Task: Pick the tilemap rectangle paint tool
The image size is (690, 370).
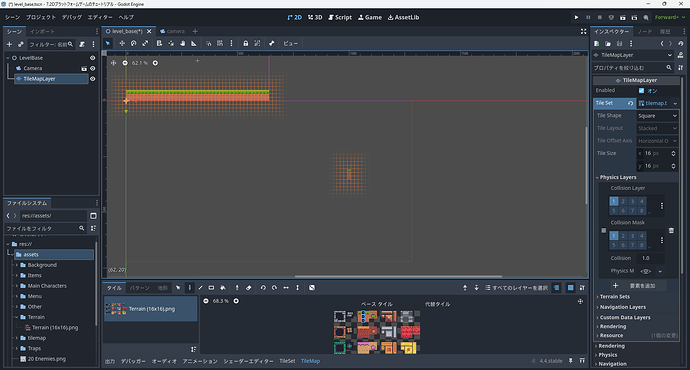Action: coord(211,288)
